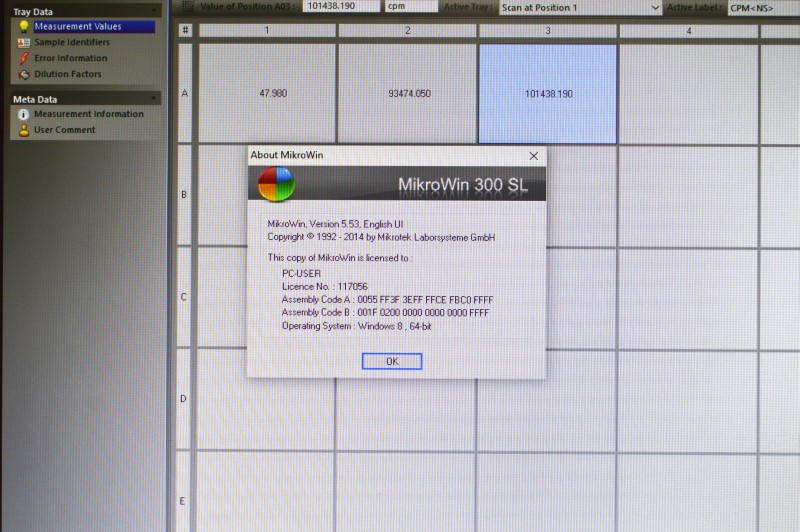Click the Assembly Code A line
Screen dimensions: 800x532
click(x=387, y=300)
